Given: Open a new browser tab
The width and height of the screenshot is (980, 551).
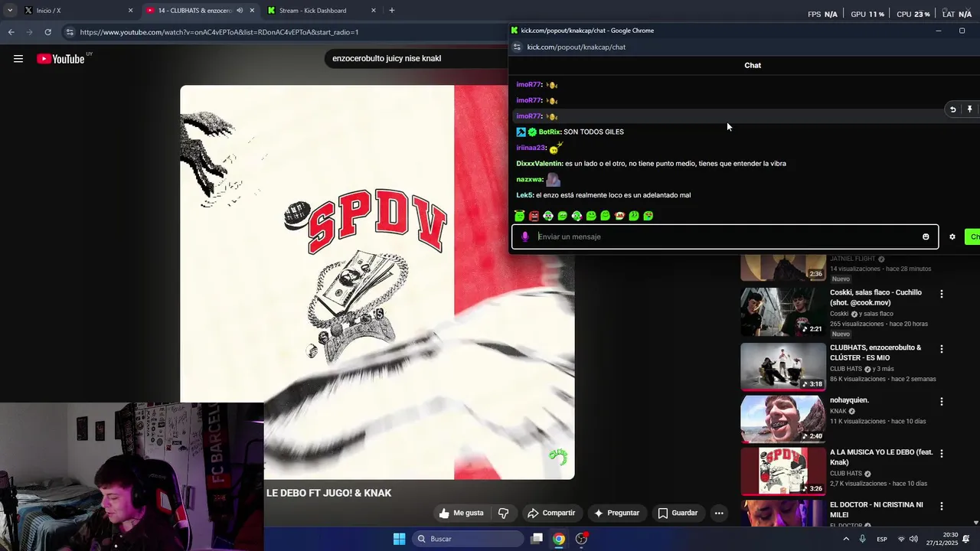Looking at the screenshot, I should click(392, 11).
